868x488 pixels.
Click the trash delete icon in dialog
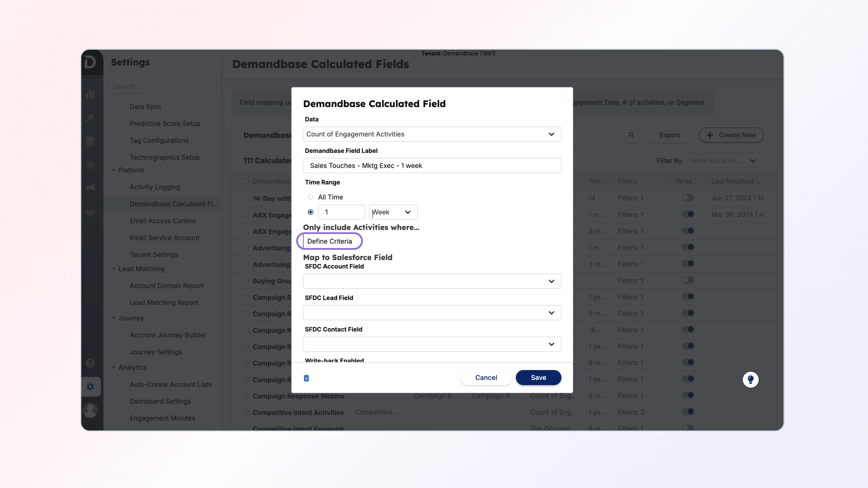point(306,378)
